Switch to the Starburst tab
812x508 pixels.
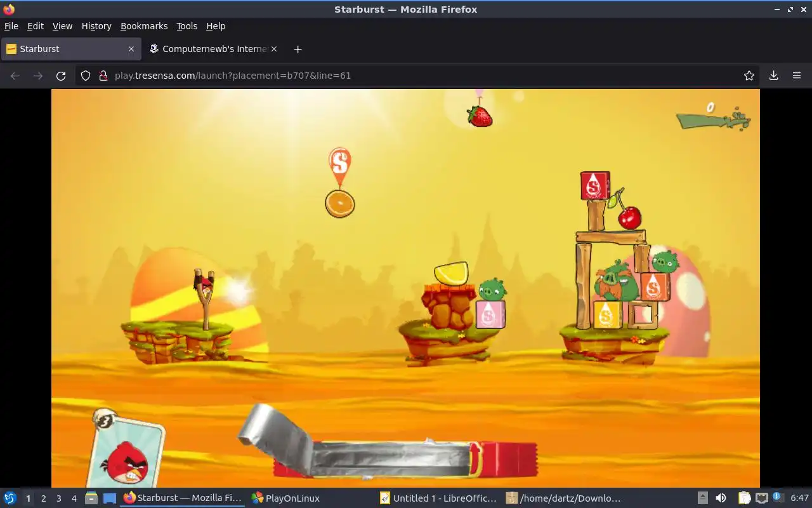(x=70, y=49)
